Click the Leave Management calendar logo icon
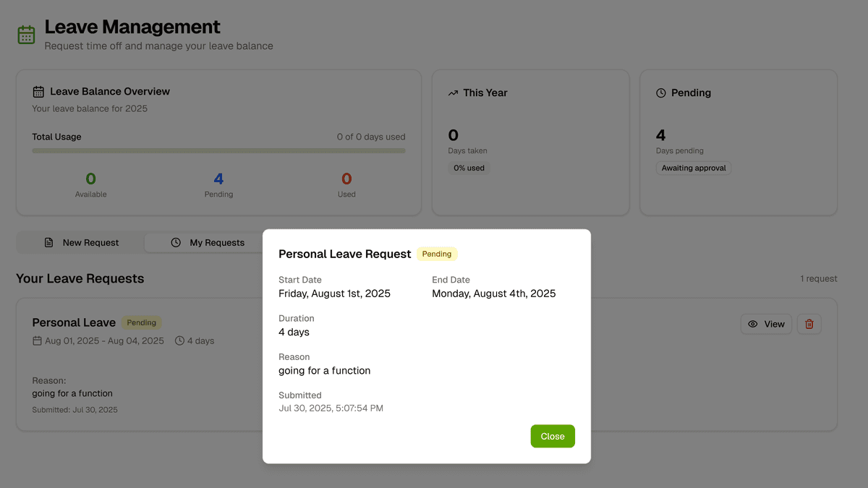Screen dimensions: 868x488 click(x=27, y=35)
